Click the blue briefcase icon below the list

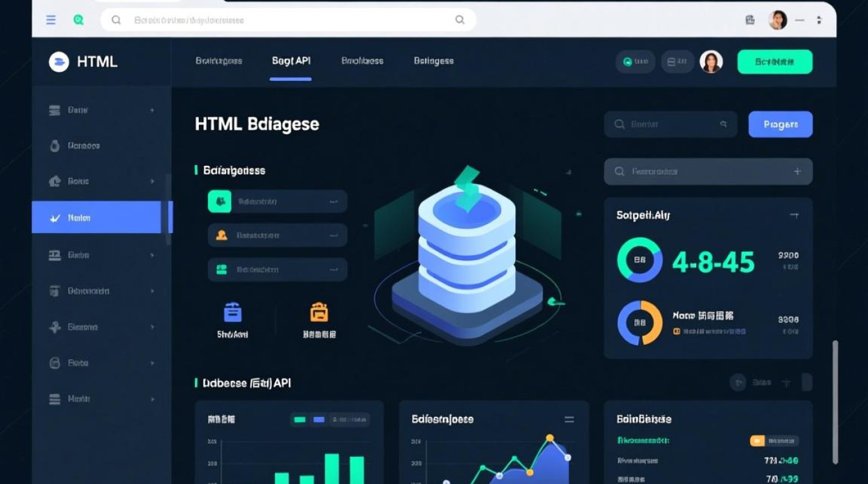click(x=232, y=313)
